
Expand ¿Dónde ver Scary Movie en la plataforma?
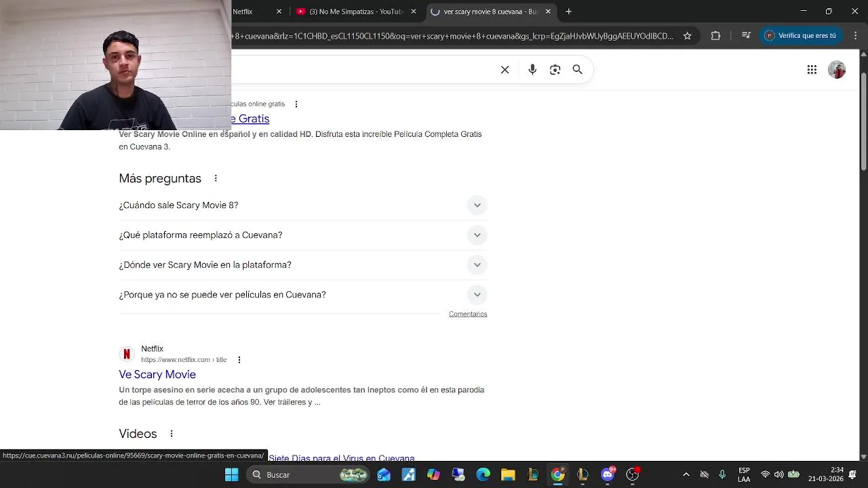(x=303, y=265)
